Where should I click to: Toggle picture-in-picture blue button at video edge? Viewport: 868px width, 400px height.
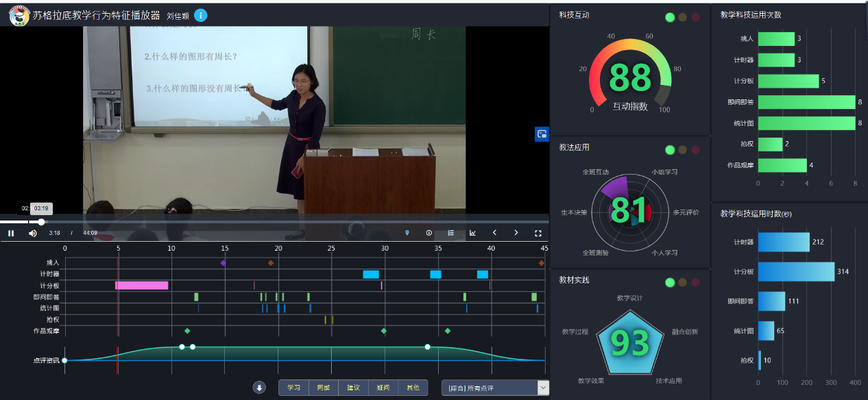tap(542, 134)
